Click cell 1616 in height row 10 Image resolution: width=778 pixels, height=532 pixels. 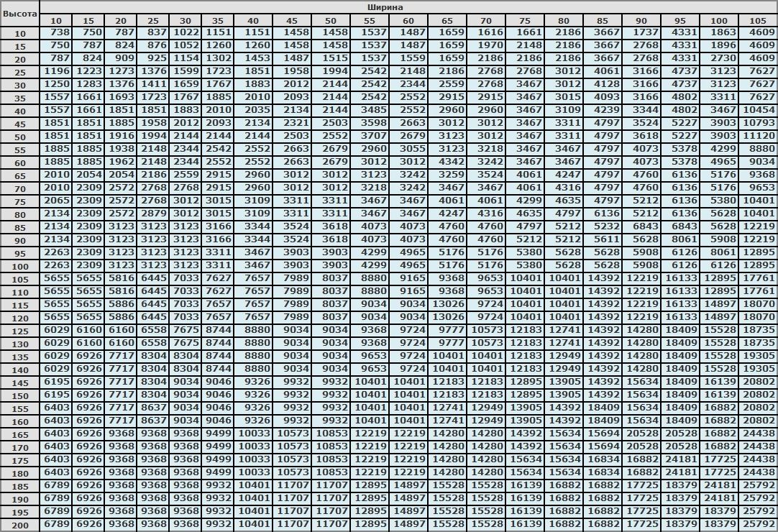point(486,32)
